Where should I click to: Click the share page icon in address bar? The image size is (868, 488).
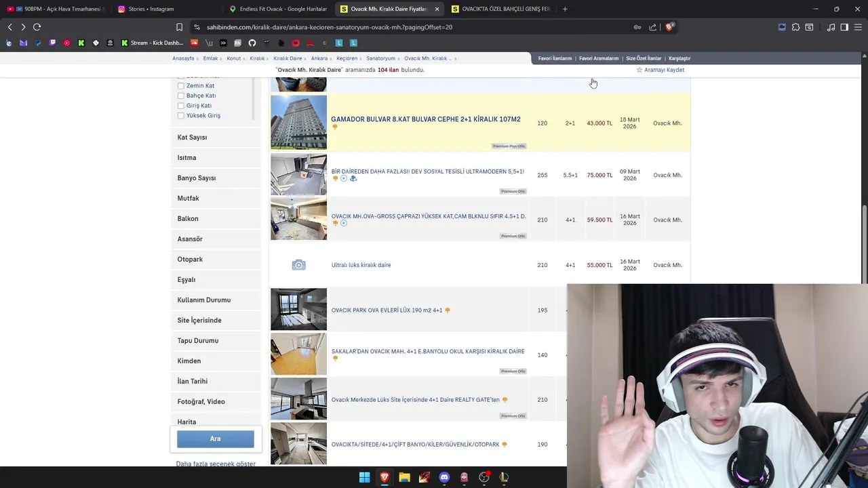652,27
